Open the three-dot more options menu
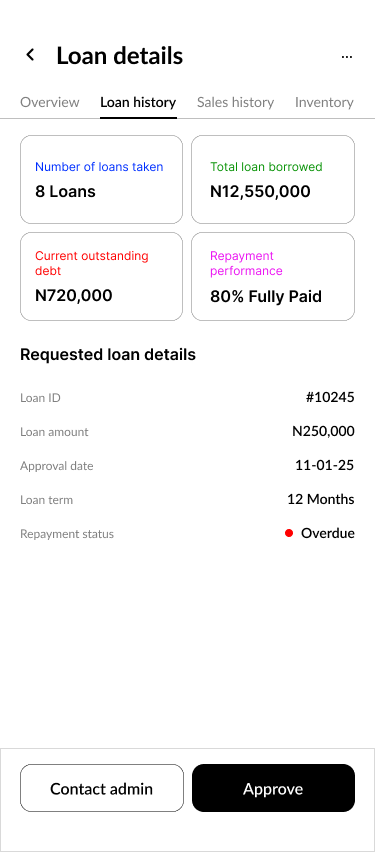 tap(347, 57)
